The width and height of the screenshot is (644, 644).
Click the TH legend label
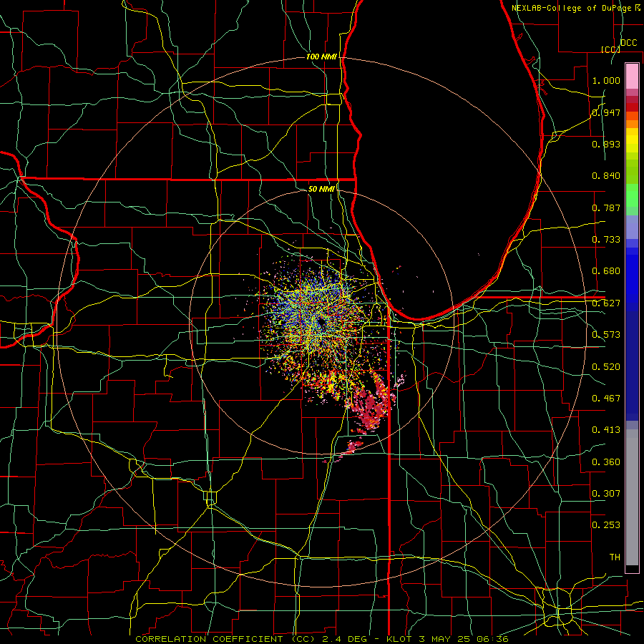[615, 557]
